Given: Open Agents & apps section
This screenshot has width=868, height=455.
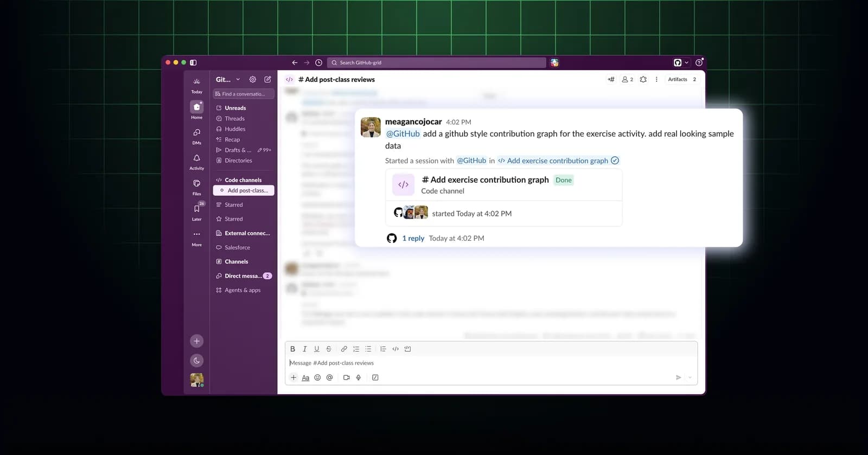Looking at the screenshot, I should [244, 290].
